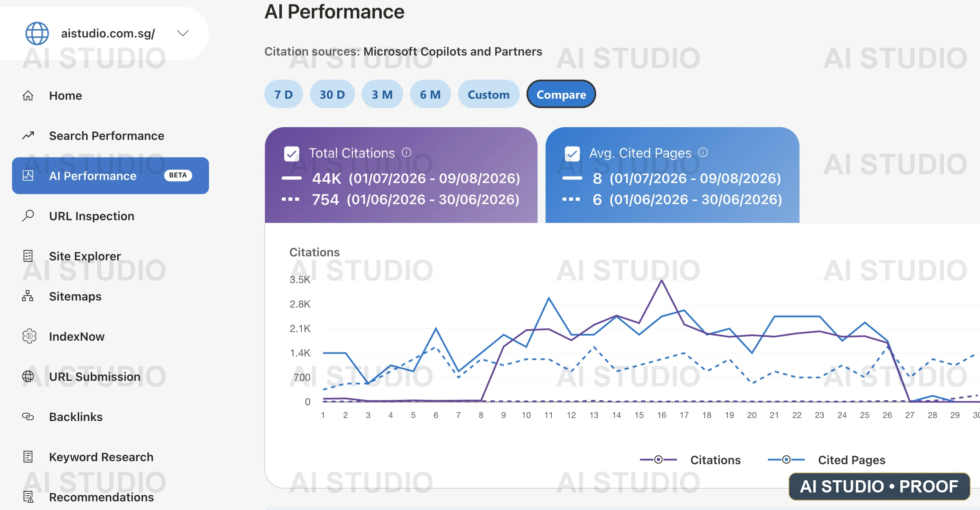Open Sitemaps page
This screenshot has height=510, width=980.
click(x=75, y=296)
